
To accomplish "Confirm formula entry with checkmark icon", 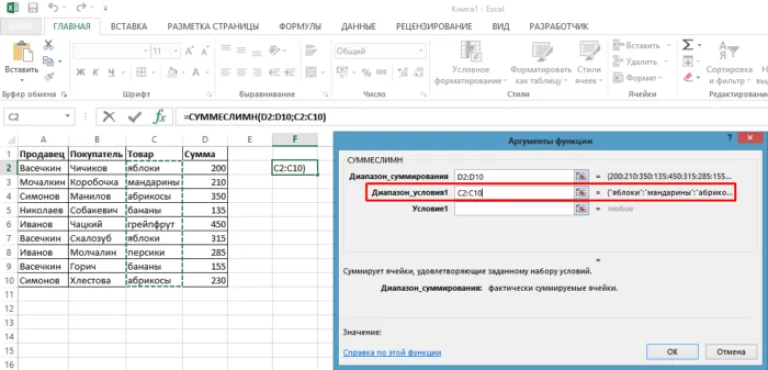I will (x=134, y=117).
